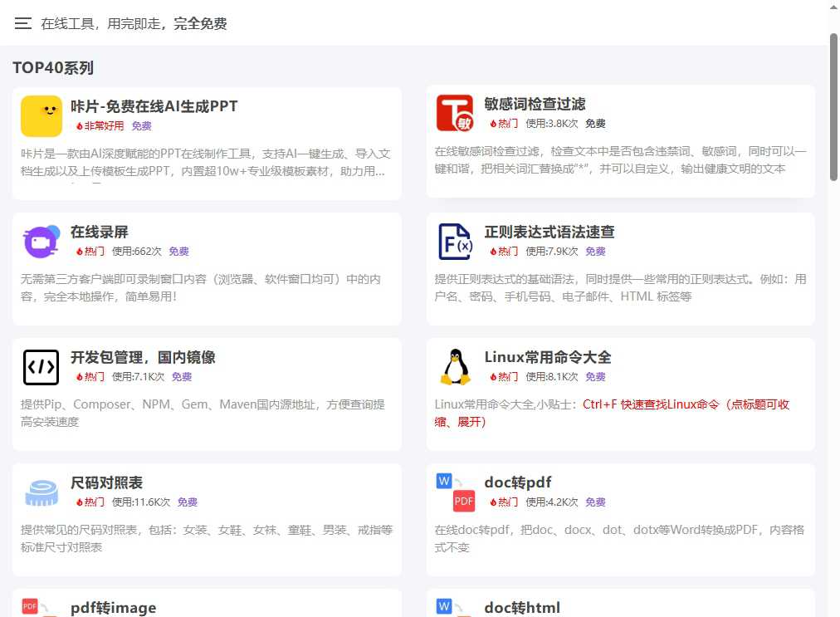Click the yellow smiley icon of 咔片 AI PPT tool
The height and width of the screenshot is (617, 840).
pos(41,116)
